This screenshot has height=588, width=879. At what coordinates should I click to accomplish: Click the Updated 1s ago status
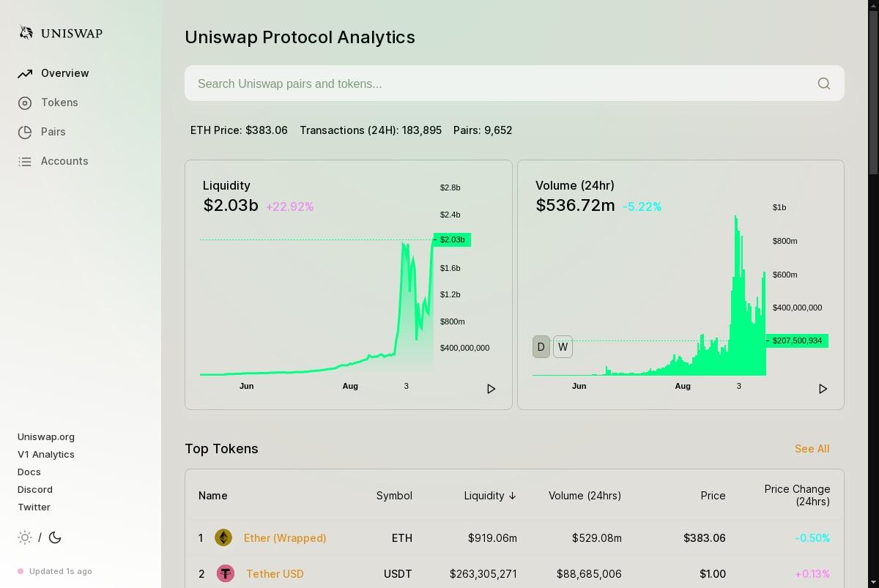(55, 571)
